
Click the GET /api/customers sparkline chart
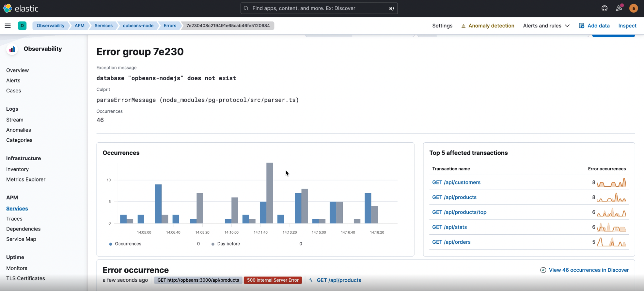[611, 183]
